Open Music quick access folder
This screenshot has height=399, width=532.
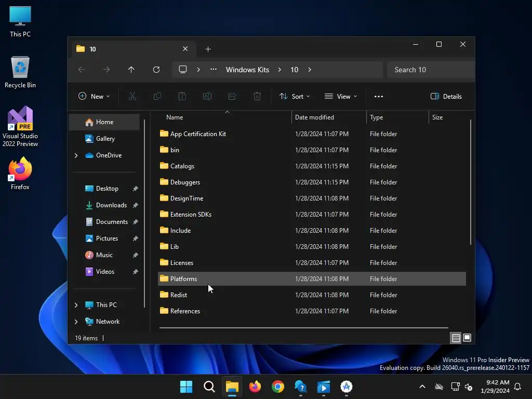[x=104, y=255]
